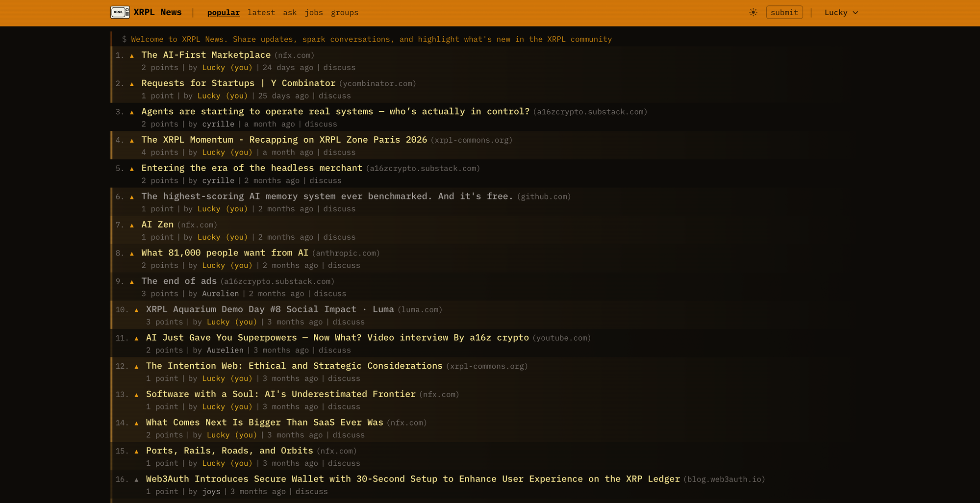The image size is (980, 503).
Task: Open the Lucky user dropdown menu
Action: pyautogui.click(x=841, y=13)
